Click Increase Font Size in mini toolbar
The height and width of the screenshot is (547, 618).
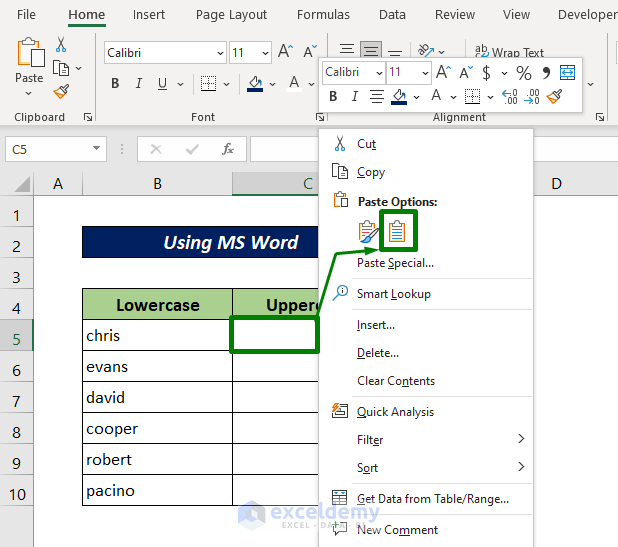click(x=443, y=72)
